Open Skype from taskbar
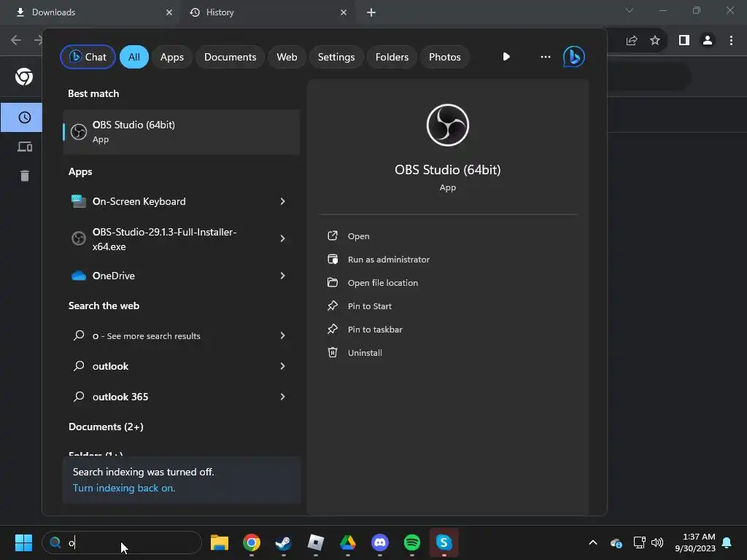Screen dimensions: 747x560 (x=444, y=542)
